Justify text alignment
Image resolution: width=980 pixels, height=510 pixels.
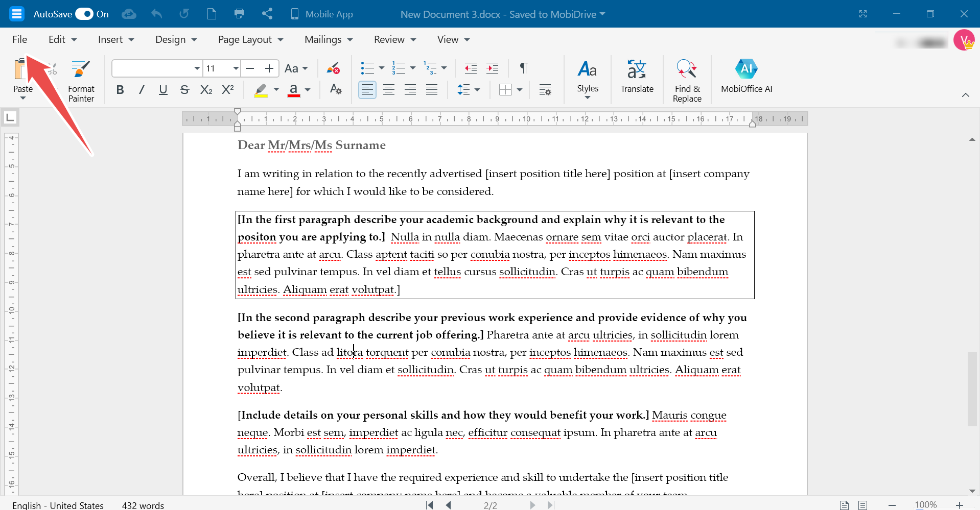pyautogui.click(x=432, y=90)
